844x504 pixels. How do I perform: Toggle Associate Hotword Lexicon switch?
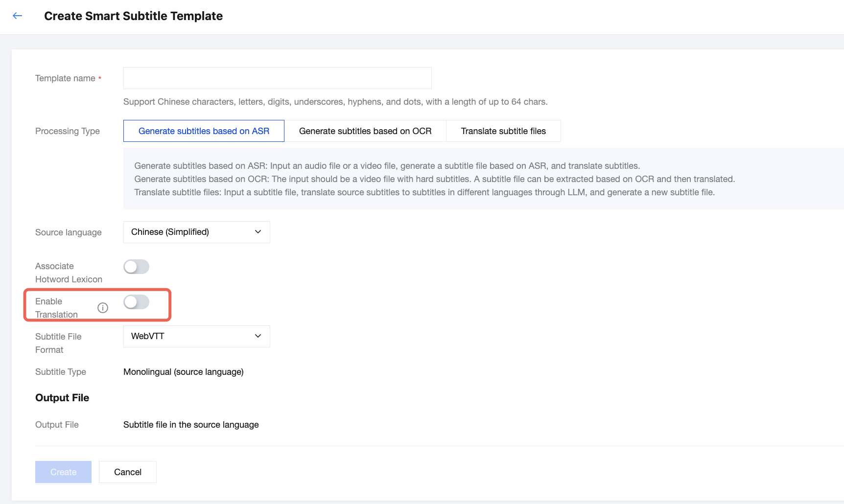(x=136, y=267)
